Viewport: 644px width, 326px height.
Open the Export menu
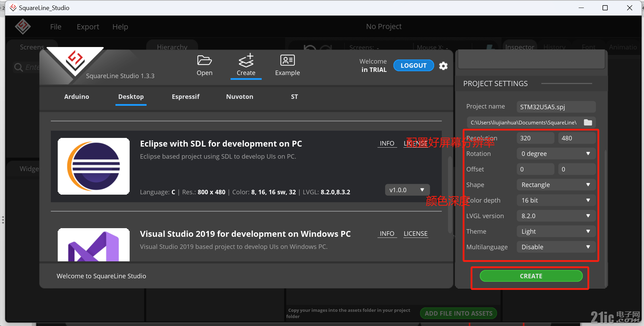point(88,27)
